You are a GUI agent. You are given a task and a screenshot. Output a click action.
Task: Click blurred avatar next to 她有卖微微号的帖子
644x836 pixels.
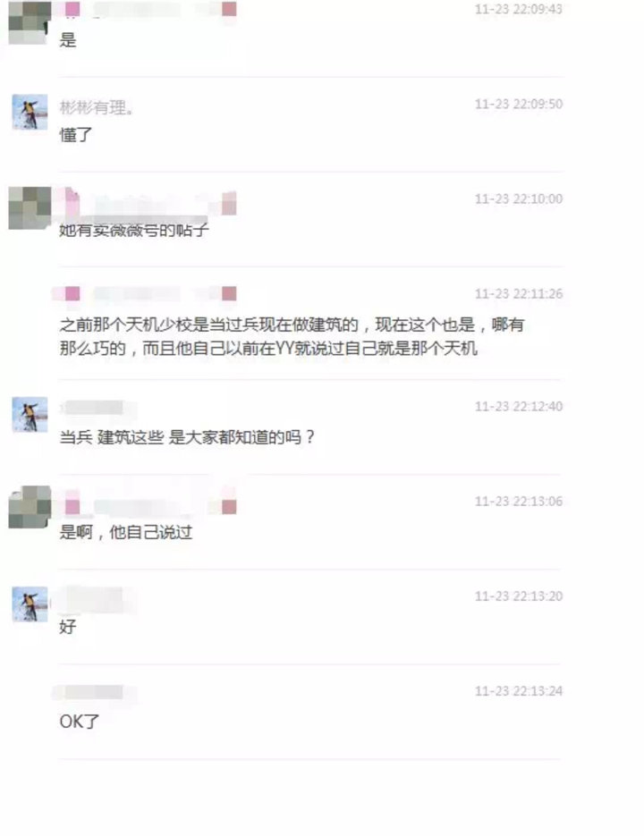click(30, 208)
